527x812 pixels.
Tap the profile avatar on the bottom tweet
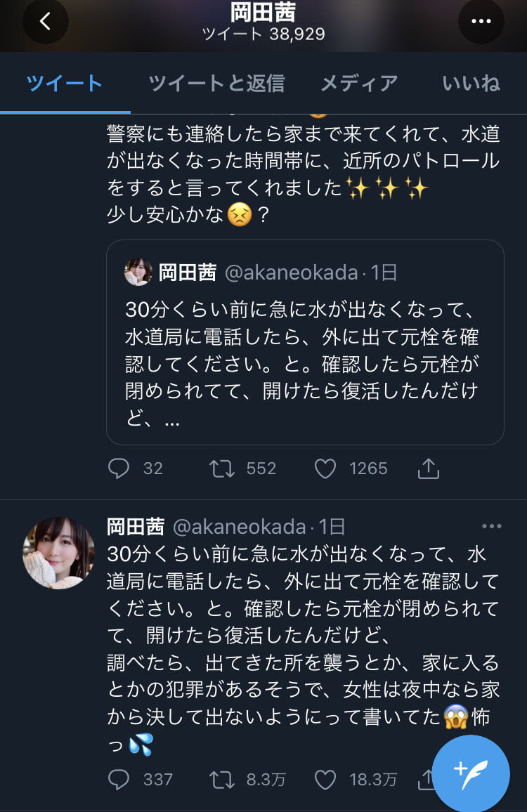[x=58, y=553]
